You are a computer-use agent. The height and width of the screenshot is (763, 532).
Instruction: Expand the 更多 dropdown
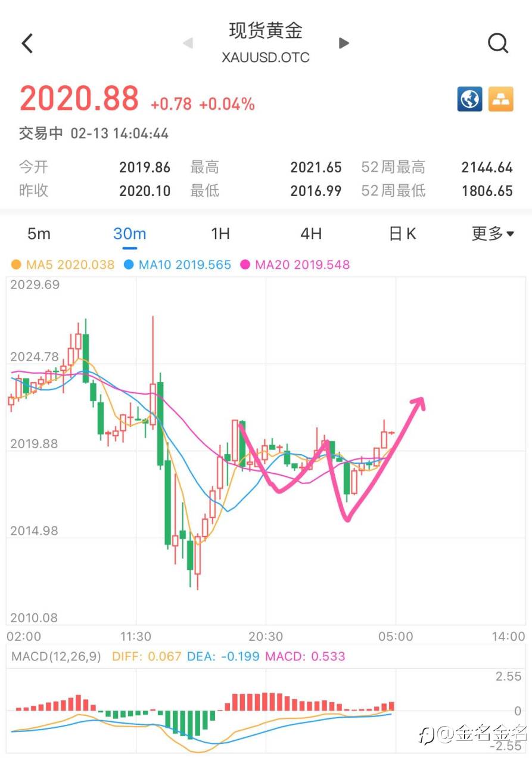click(x=493, y=234)
